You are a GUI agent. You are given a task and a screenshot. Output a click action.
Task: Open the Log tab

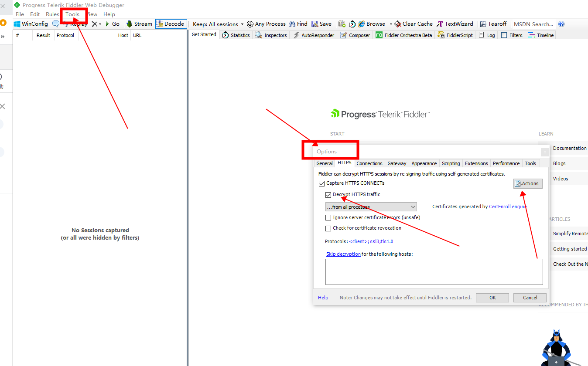(x=487, y=35)
